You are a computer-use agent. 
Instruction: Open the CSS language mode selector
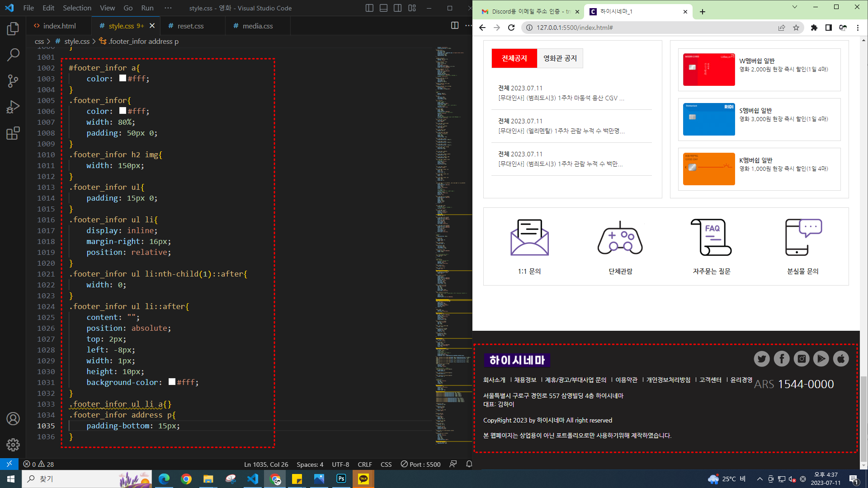[386, 464]
